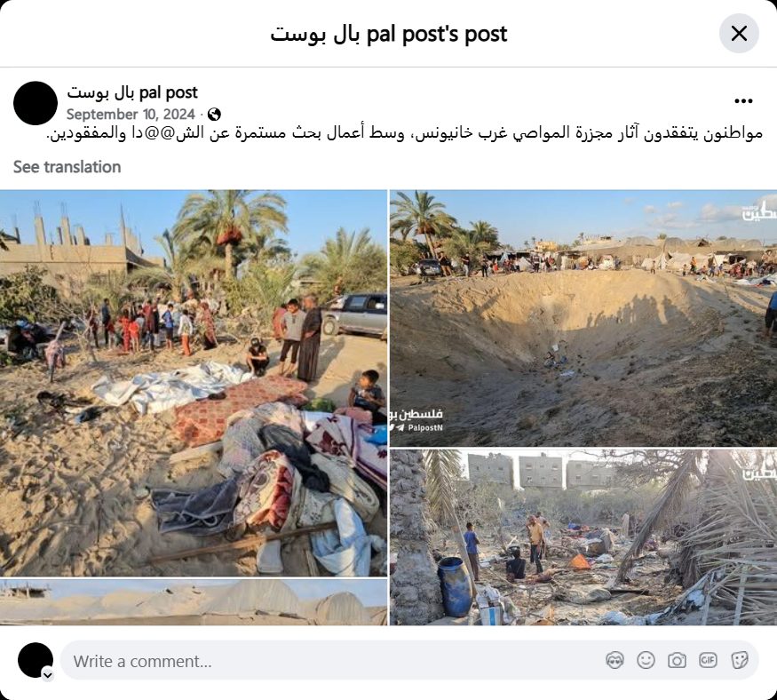
Task: View the large crater photo
Action: pyautogui.click(x=583, y=318)
